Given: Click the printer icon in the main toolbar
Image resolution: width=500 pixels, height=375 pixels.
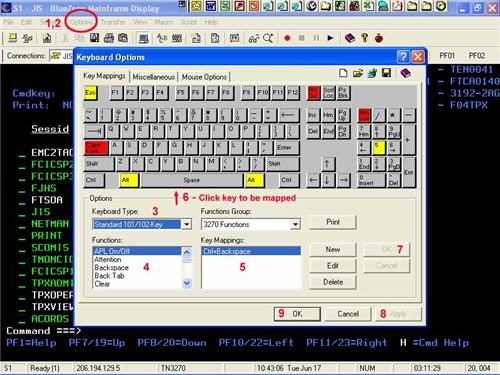Looking at the screenshot, I should [x=109, y=38].
